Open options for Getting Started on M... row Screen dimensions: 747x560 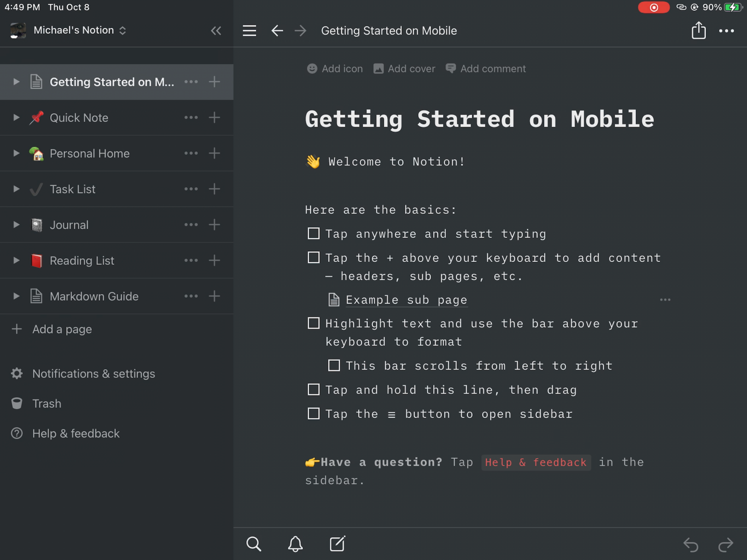[191, 82]
